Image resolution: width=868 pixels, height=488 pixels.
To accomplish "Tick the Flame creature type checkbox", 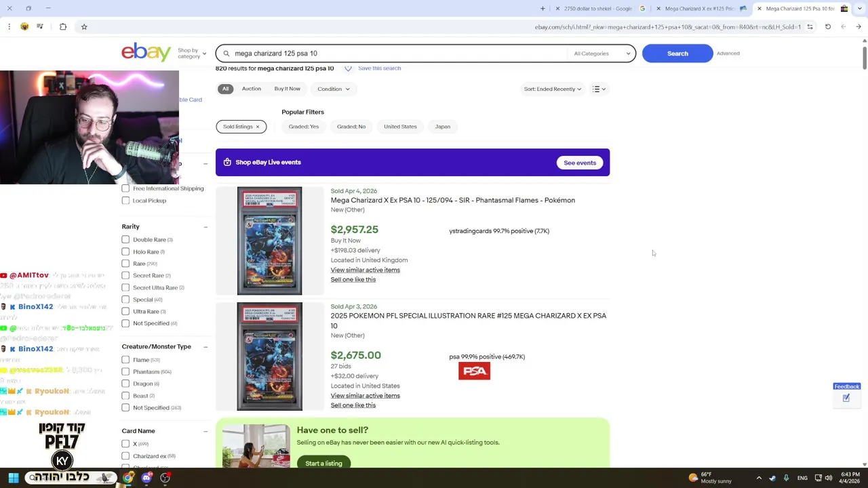I will [x=125, y=360].
